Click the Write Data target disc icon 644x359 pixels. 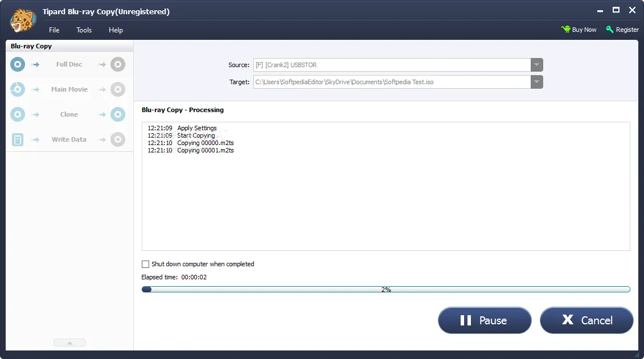[x=118, y=139]
